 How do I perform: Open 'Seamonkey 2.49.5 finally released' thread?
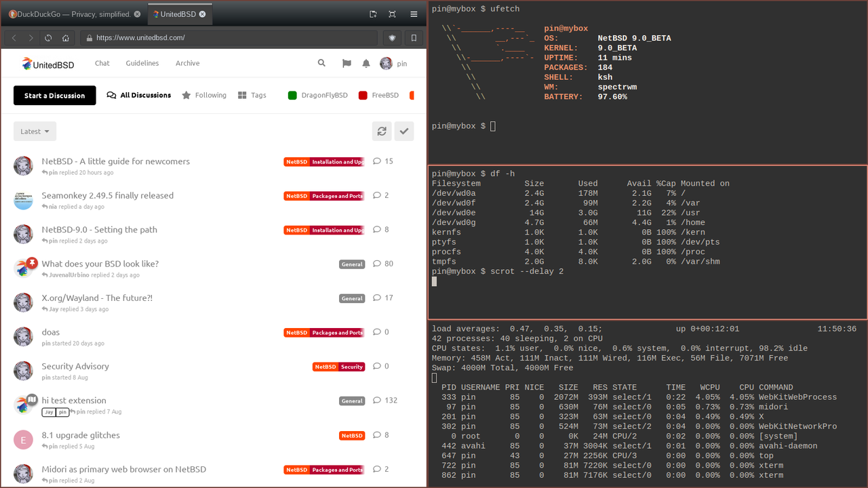tap(108, 195)
